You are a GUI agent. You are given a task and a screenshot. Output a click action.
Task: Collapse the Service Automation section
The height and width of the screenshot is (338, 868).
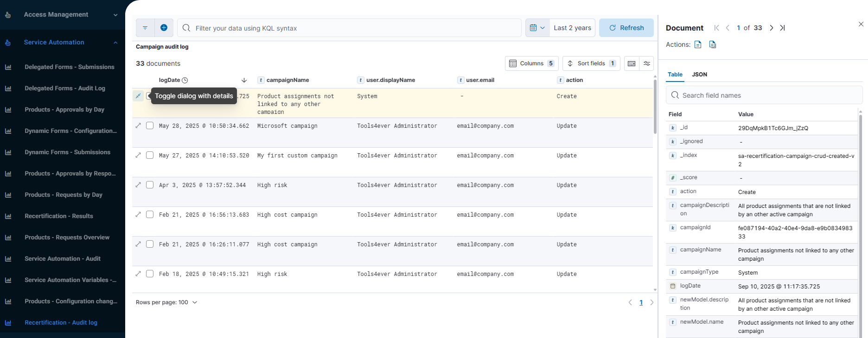115,43
